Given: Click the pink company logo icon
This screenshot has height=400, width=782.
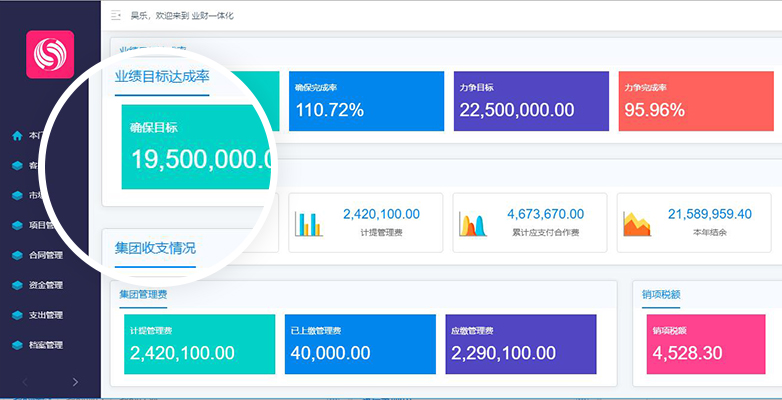Looking at the screenshot, I should pos(50,54).
